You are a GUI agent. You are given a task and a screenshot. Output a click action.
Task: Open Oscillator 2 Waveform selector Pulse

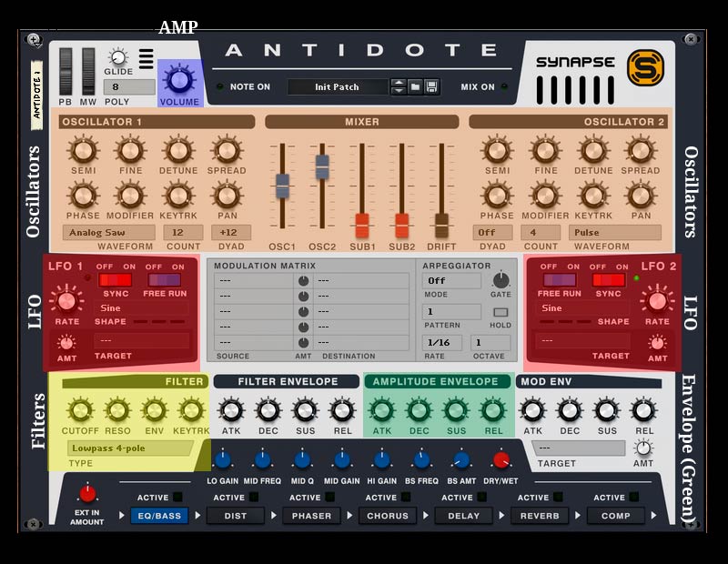click(615, 233)
